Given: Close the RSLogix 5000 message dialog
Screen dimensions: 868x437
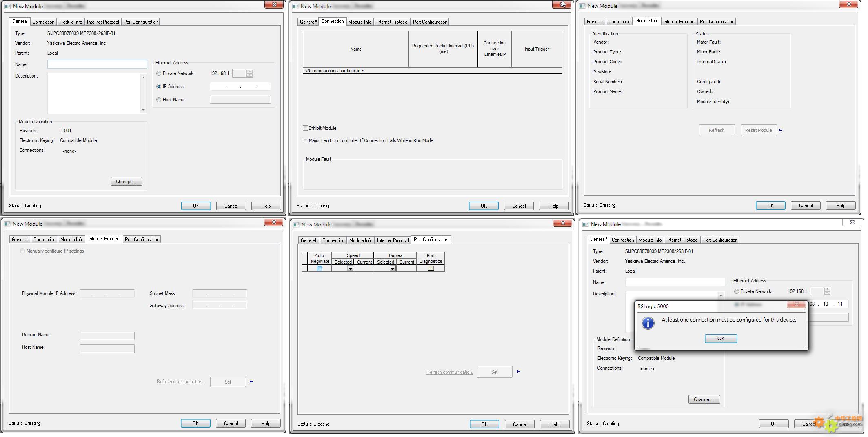Looking at the screenshot, I should [796, 304].
